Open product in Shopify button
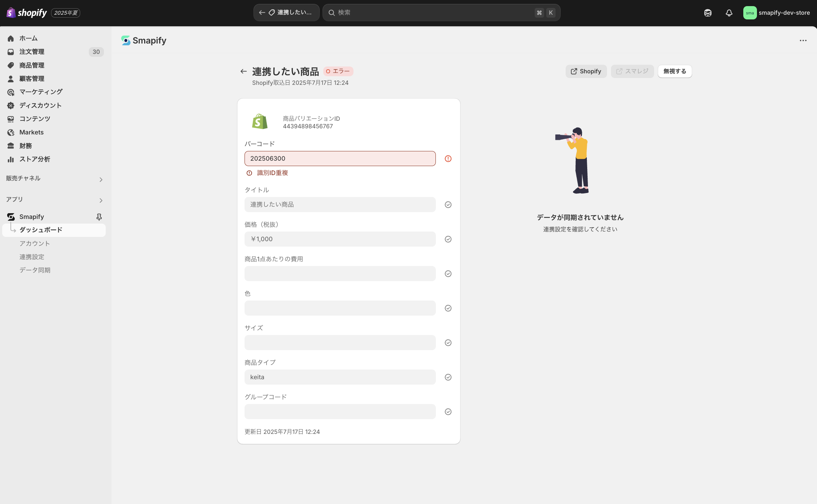This screenshot has height=504, width=817. click(x=586, y=71)
